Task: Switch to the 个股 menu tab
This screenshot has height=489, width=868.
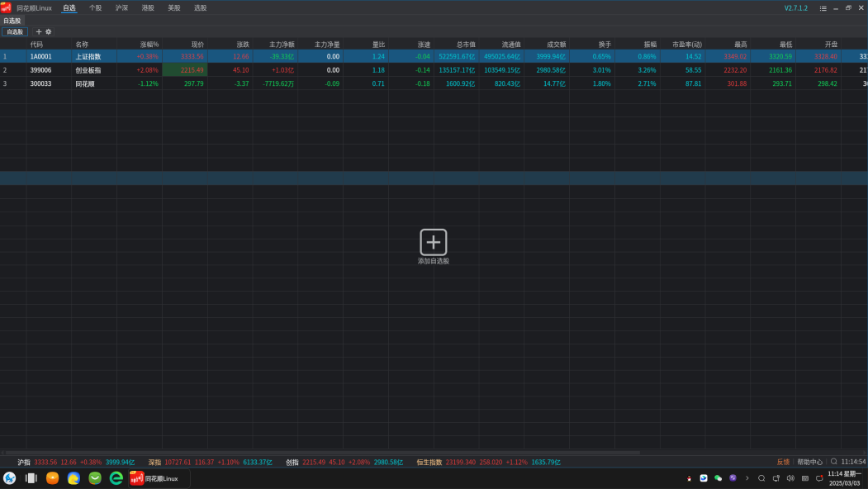Action: 96,8
